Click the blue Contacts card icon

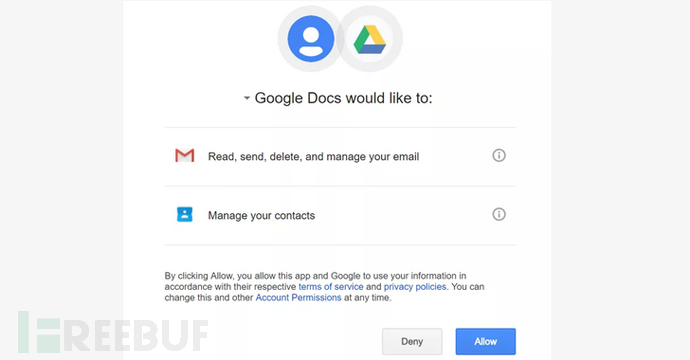coord(184,214)
